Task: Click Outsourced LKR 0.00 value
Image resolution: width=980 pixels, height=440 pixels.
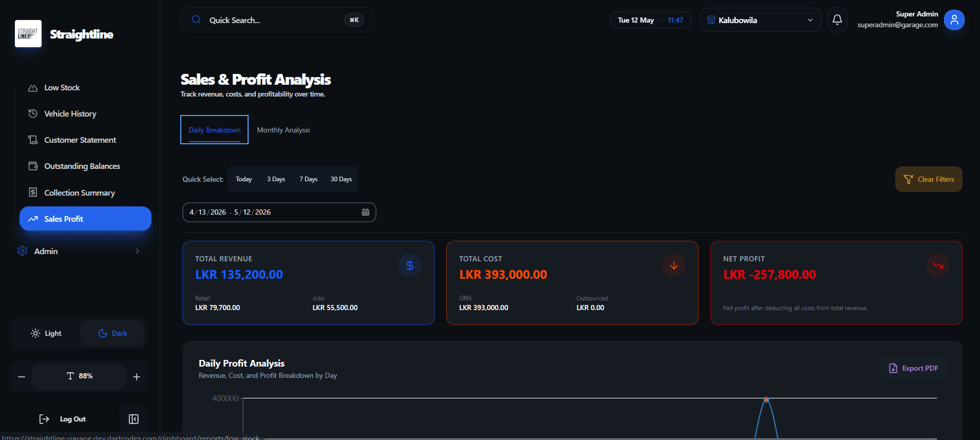Action: 590,308
